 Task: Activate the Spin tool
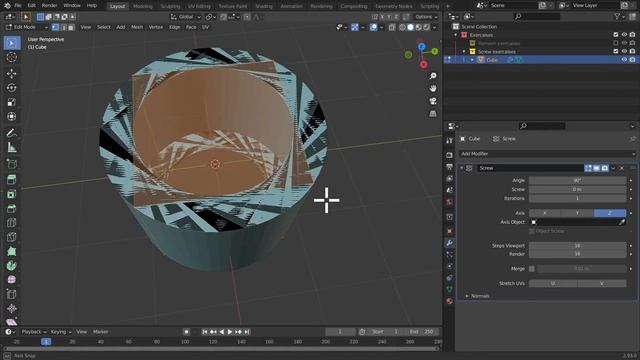pyautogui.click(x=12, y=266)
